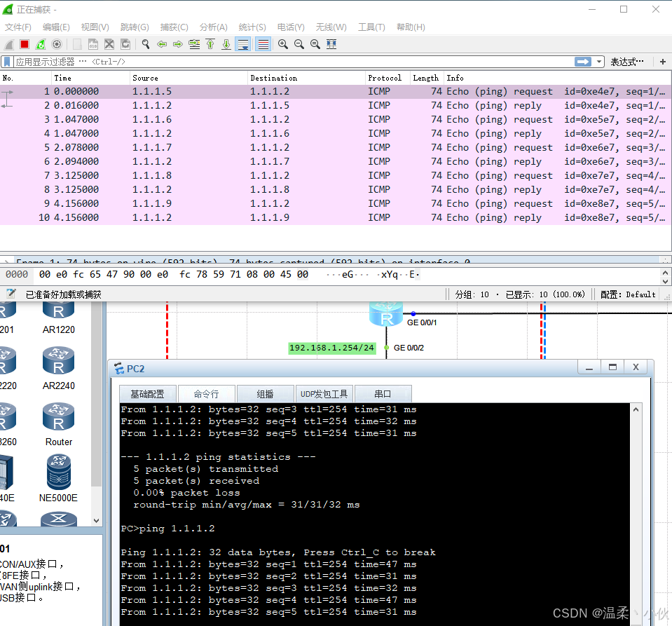This screenshot has height=626, width=672.
Task: Select packet 6 reply to 1.1.1.7
Action: pyautogui.click(x=335, y=161)
